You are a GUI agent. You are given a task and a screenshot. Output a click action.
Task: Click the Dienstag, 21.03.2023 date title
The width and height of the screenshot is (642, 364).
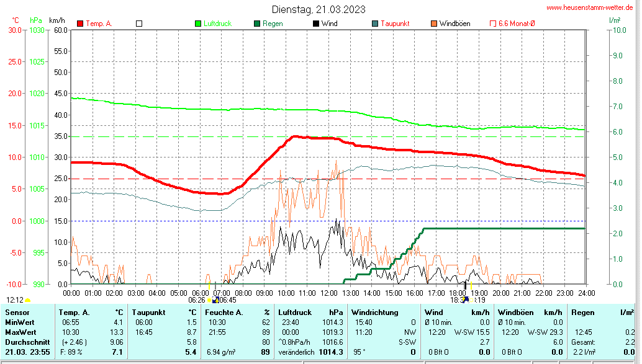pos(319,9)
